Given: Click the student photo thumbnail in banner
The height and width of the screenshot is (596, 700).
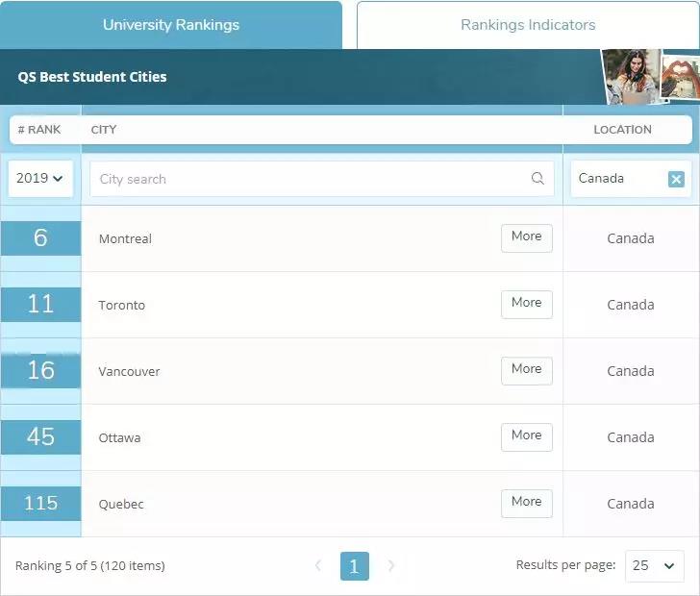Looking at the screenshot, I should pyautogui.click(x=632, y=77).
